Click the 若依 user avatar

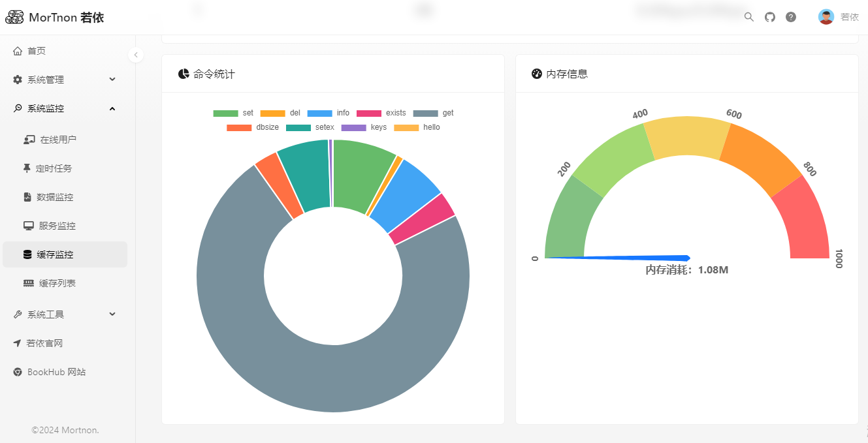(x=826, y=16)
